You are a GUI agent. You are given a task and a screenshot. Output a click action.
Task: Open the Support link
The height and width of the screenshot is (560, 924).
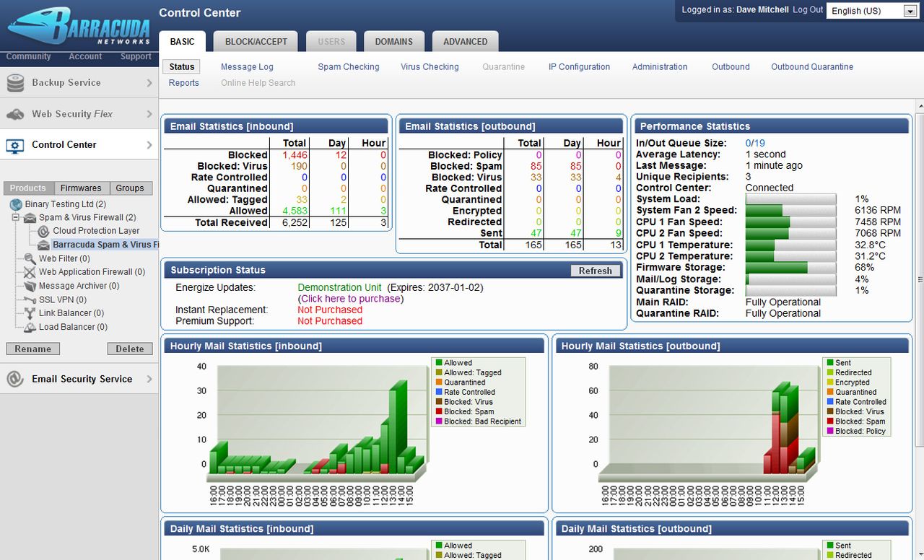click(x=136, y=56)
